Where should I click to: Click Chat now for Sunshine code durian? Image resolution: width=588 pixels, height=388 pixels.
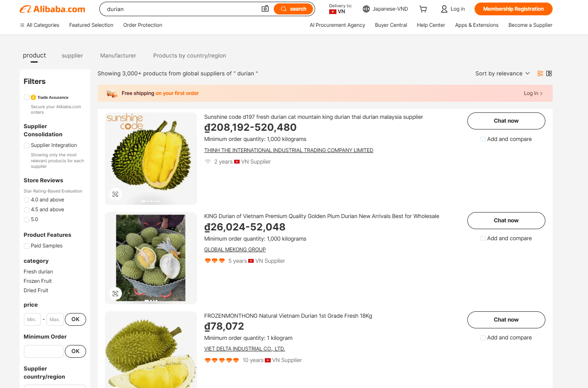pos(506,121)
